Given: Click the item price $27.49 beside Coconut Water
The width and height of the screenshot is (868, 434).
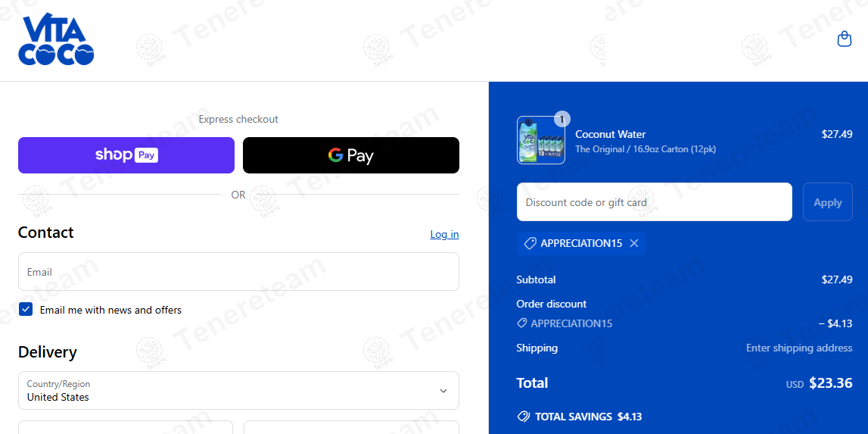Looking at the screenshot, I should point(837,134).
